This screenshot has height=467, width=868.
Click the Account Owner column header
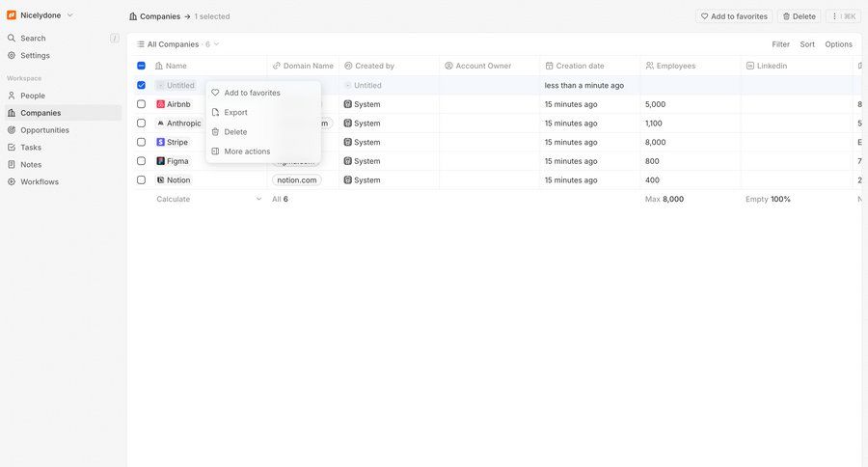pyautogui.click(x=489, y=66)
